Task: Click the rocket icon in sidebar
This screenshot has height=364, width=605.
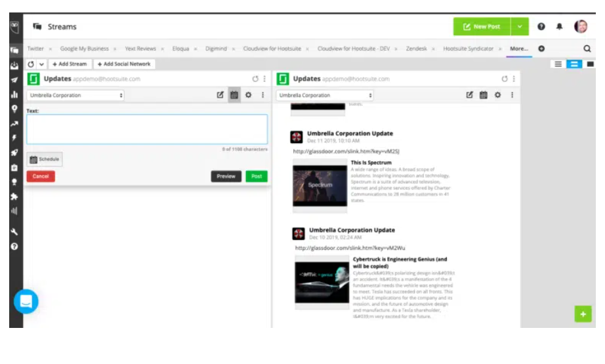Action: (14, 153)
